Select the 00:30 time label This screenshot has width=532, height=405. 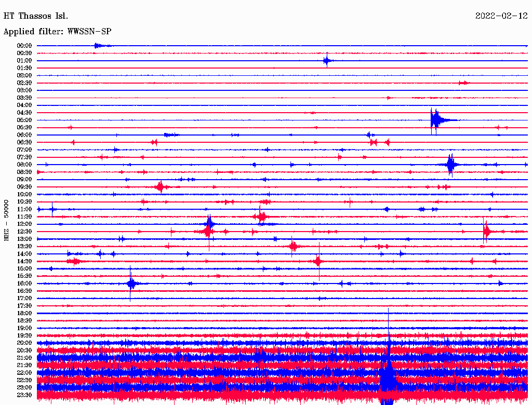click(24, 53)
